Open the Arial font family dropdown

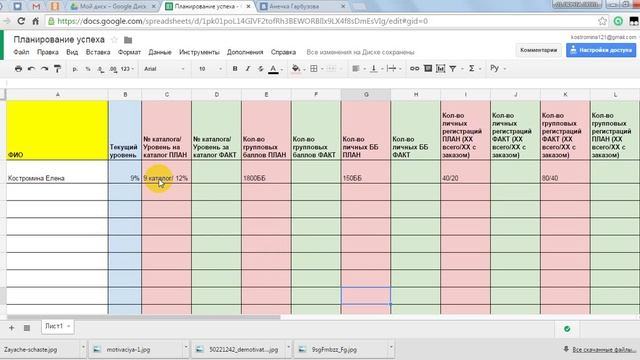tap(164, 69)
